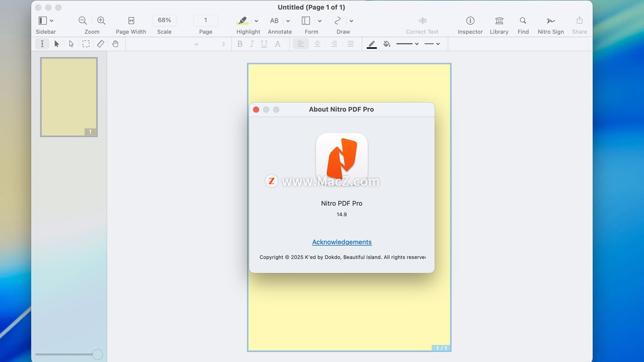
Task: Select the Page number field
Action: coord(206,20)
